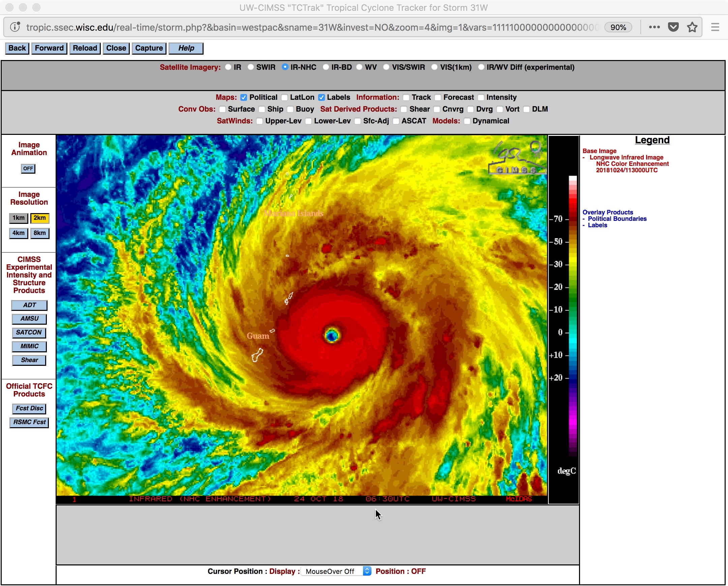Open the Fcst Disc TCFC product
The width and height of the screenshot is (728, 586).
pyautogui.click(x=29, y=408)
